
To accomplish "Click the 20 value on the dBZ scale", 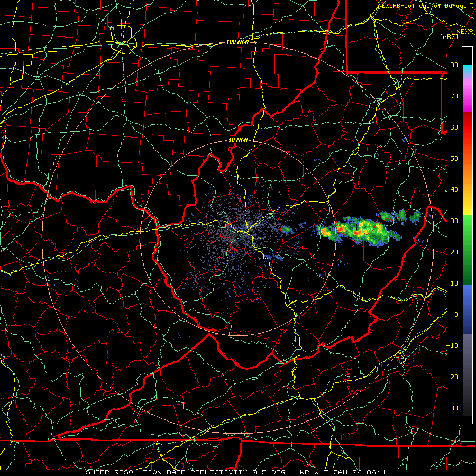I will click(454, 252).
